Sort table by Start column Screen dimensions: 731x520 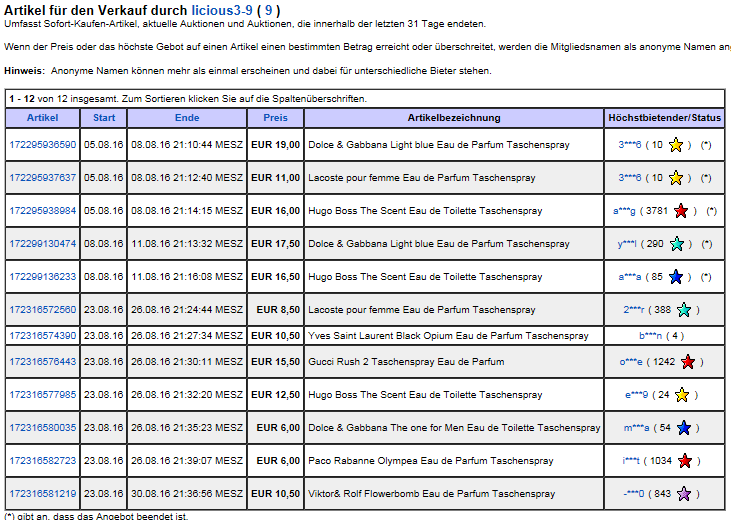tap(104, 118)
